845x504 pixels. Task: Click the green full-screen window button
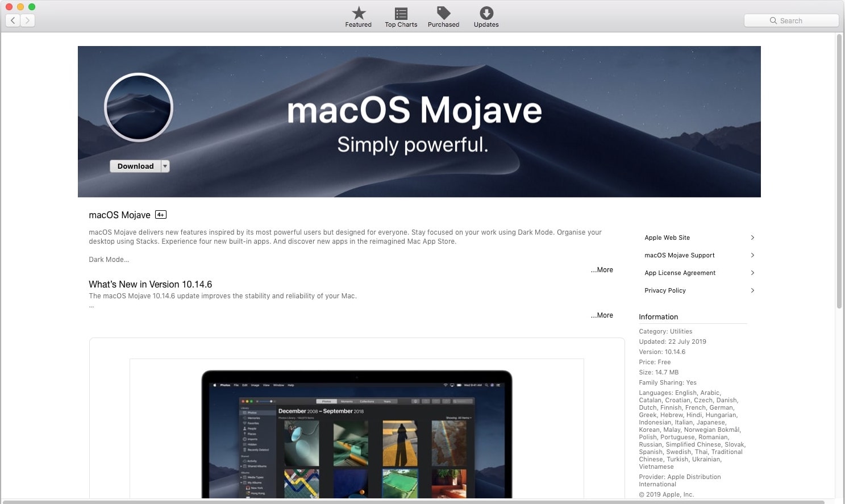[x=32, y=7]
